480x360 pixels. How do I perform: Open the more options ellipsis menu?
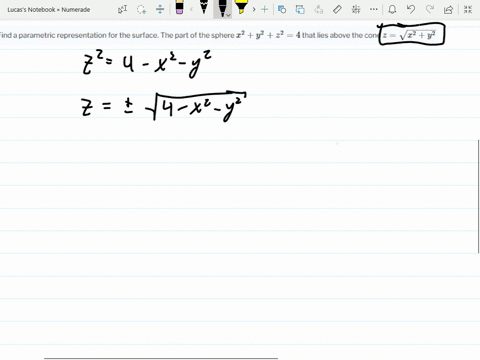point(374,9)
